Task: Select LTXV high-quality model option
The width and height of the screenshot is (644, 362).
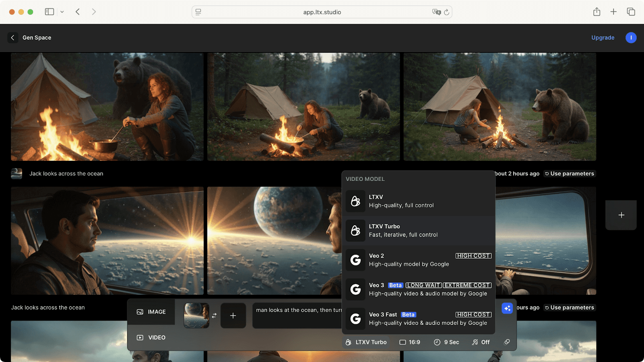Action: (x=419, y=201)
